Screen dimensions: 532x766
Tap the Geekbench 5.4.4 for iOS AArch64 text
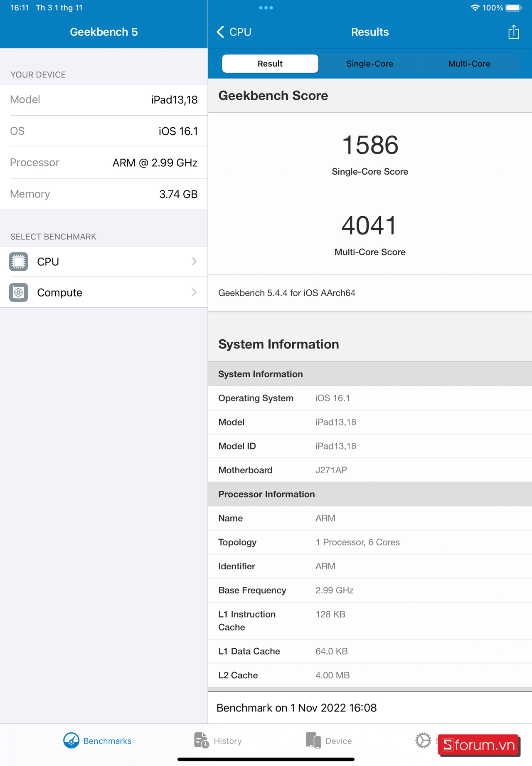287,293
